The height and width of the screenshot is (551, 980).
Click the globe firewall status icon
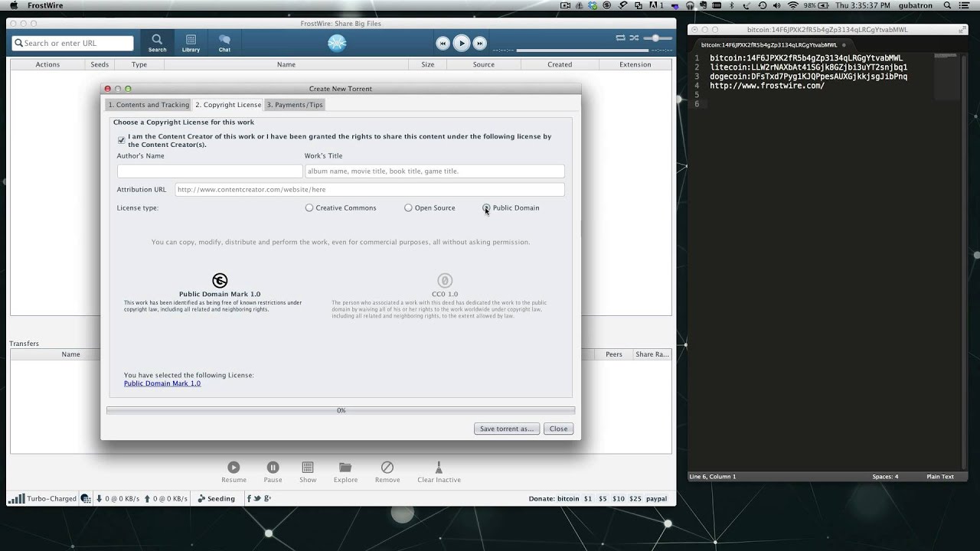click(86, 499)
